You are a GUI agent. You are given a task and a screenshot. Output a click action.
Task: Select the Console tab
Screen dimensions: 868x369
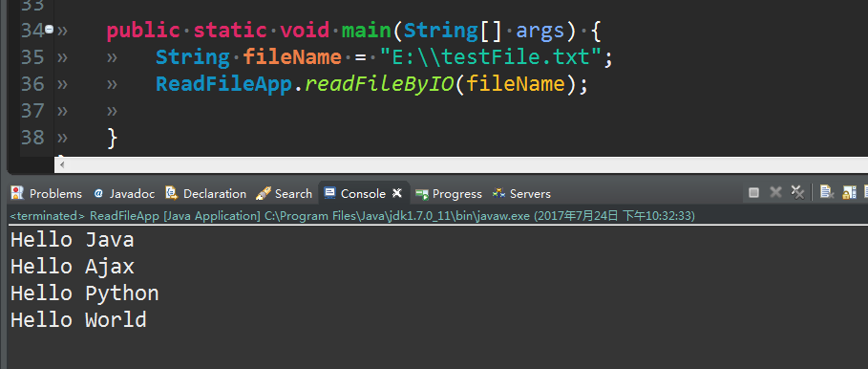click(x=363, y=193)
